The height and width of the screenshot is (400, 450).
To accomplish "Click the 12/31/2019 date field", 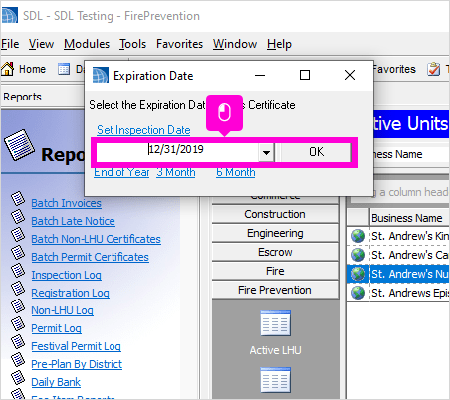I will tap(178, 153).
